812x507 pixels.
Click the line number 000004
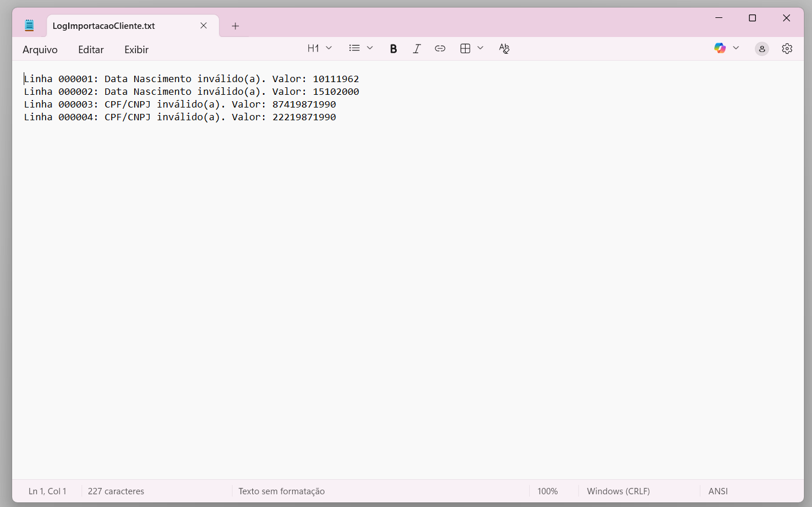76,117
